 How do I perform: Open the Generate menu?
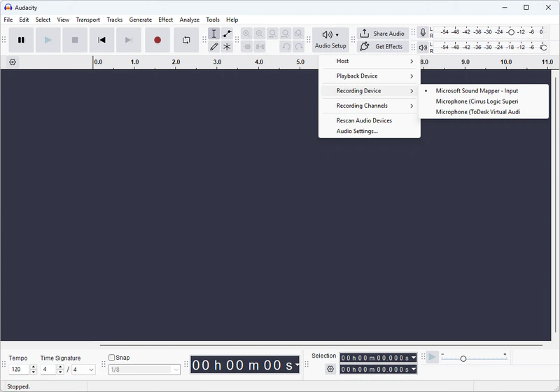click(x=141, y=20)
